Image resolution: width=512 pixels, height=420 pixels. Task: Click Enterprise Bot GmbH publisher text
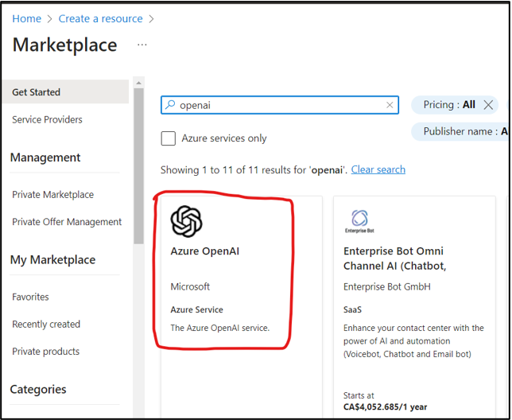click(x=387, y=286)
